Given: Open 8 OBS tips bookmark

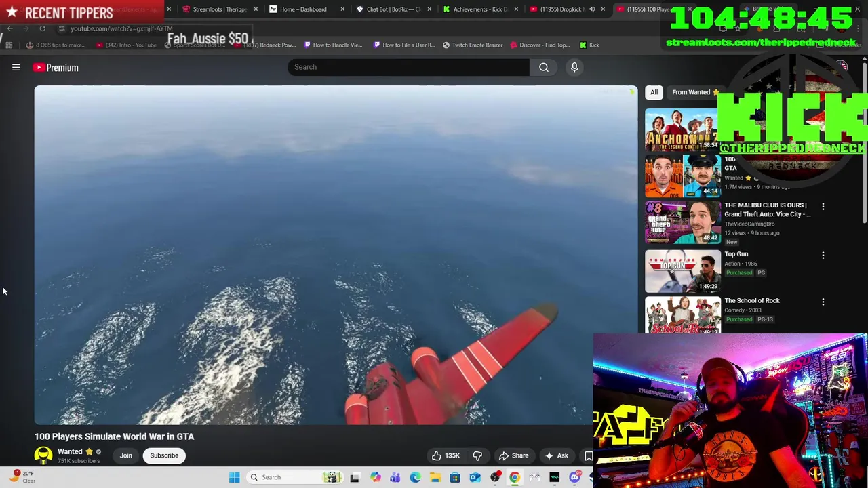Looking at the screenshot, I should (x=56, y=45).
